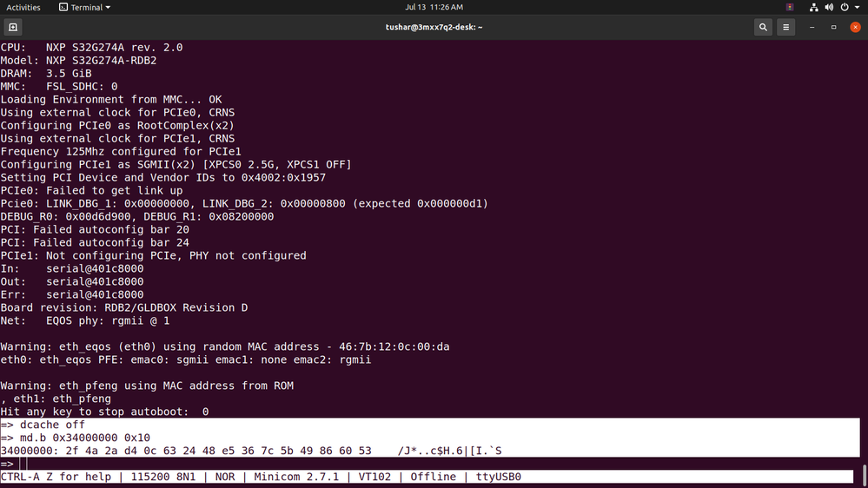The image size is (868, 488).
Task: Click the ', eth1: eth_pfeng' line
Action: 56,399
